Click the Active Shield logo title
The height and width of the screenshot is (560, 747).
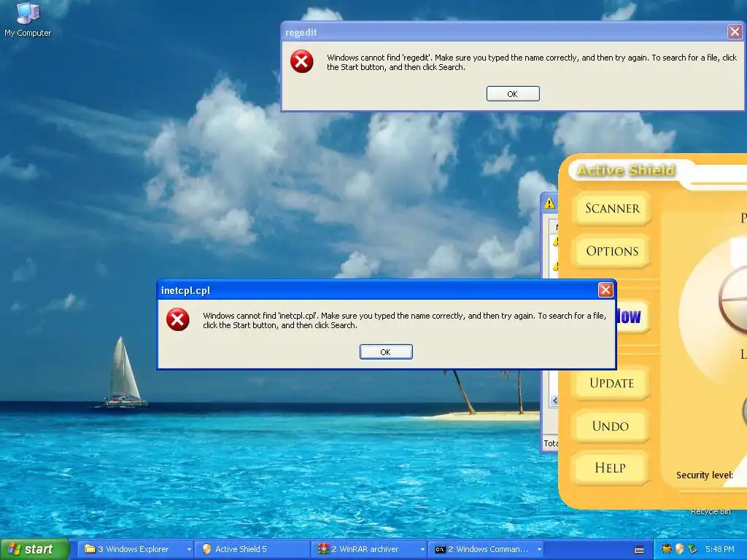(x=626, y=171)
